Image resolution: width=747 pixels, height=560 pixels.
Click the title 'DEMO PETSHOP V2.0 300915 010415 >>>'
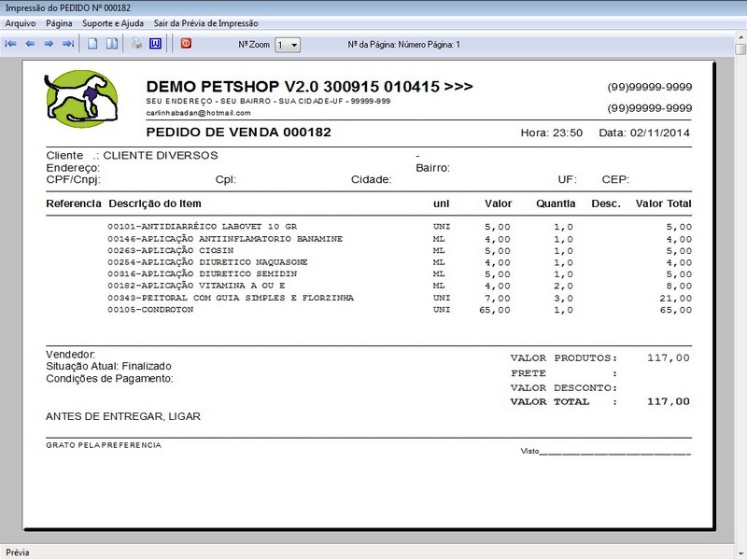[x=310, y=87]
